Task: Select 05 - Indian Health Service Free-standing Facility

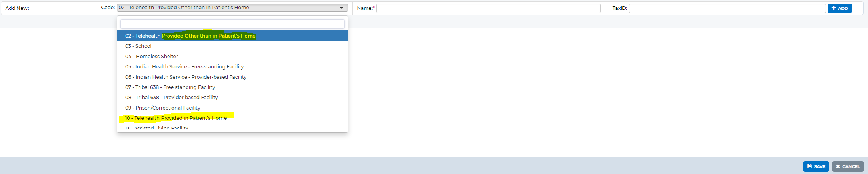Action: [232, 66]
